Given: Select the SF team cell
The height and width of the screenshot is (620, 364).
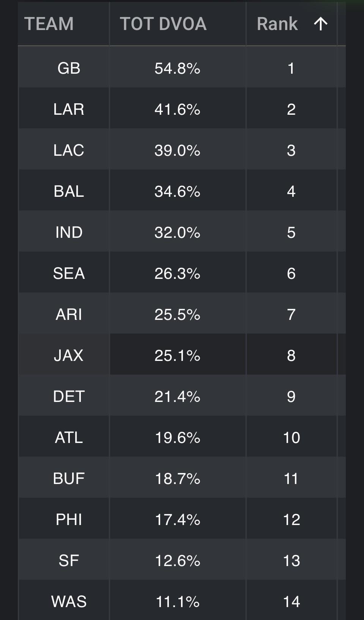Looking at the screenshot, I should pos(69,561).
